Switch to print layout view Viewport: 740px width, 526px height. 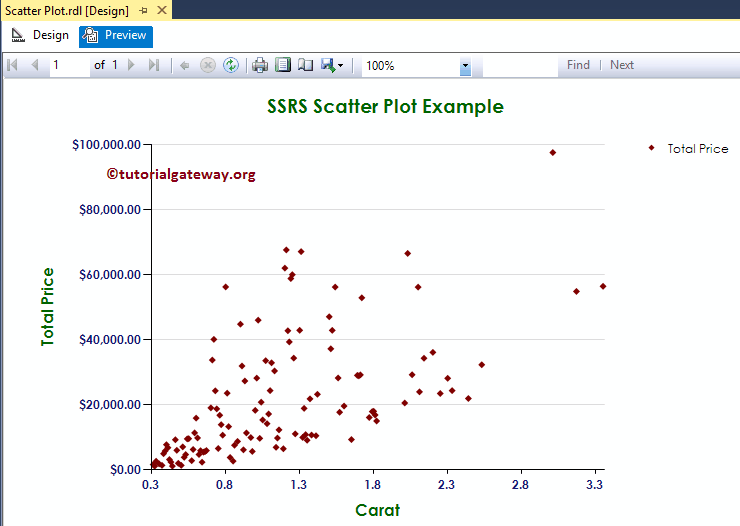(x=283, y=65)
